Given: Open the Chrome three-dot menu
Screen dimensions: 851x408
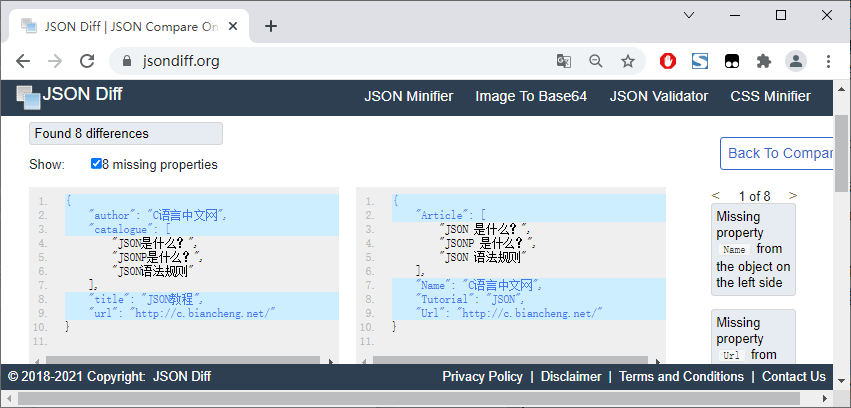Looking at the screenshot, I should click(828, 61).
